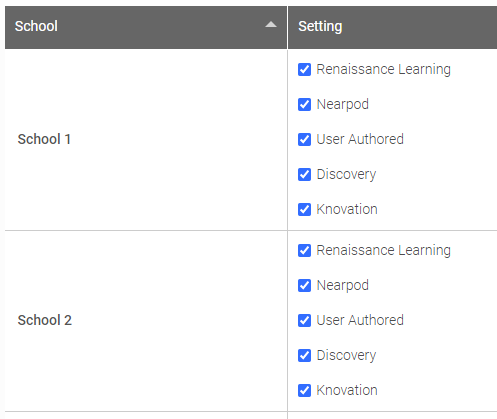Select the School 2 row label

pyautogui.click(x=45, y=320)
